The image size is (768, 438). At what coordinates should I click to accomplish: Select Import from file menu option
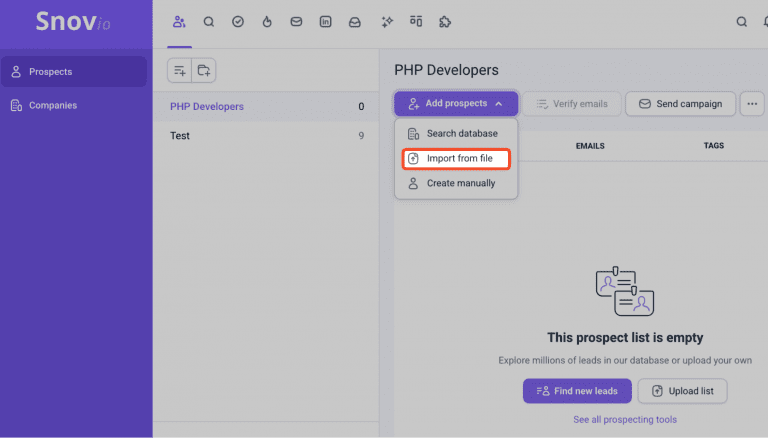tap(456, 158)
